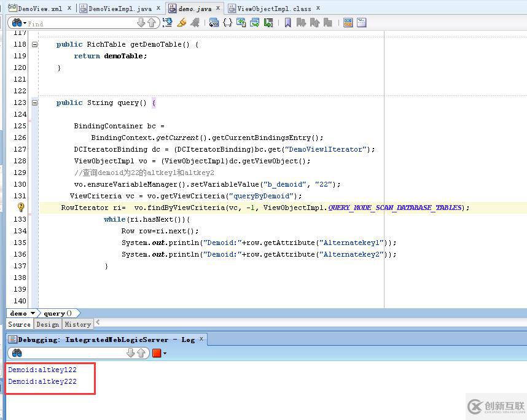Find next in log with down arrow
Image resolution: width=527 pixels, height=420 pixels.
coord(130,353)
